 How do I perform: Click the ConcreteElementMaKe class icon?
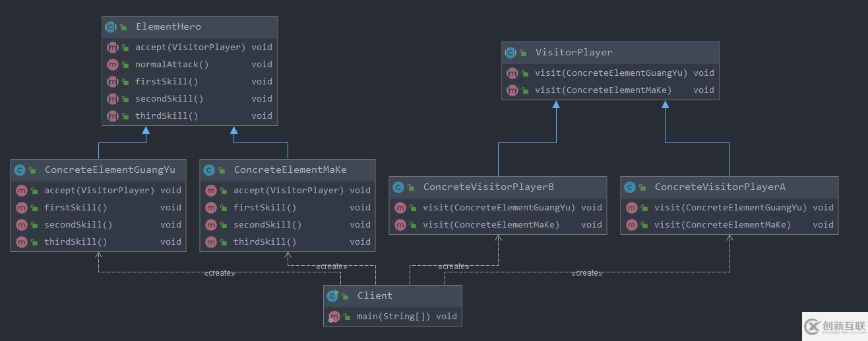pos(210,170)
